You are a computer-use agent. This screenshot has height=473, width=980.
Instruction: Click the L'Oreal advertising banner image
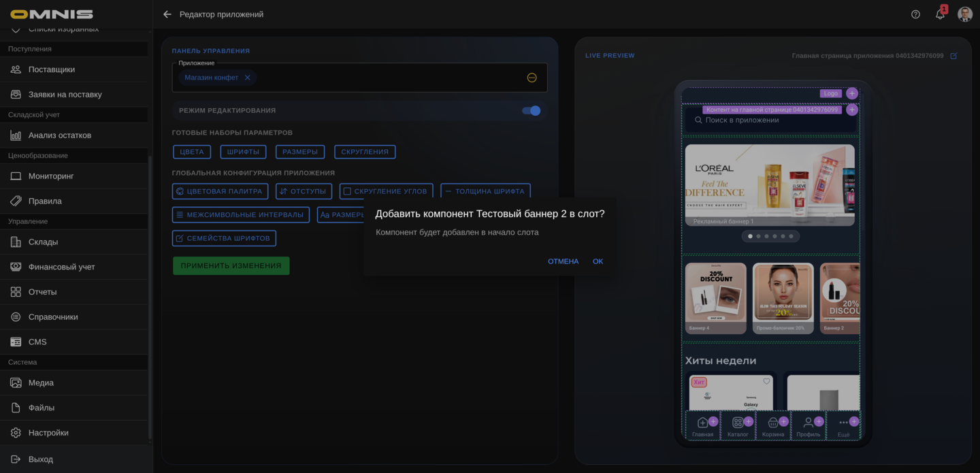point(769,184)
